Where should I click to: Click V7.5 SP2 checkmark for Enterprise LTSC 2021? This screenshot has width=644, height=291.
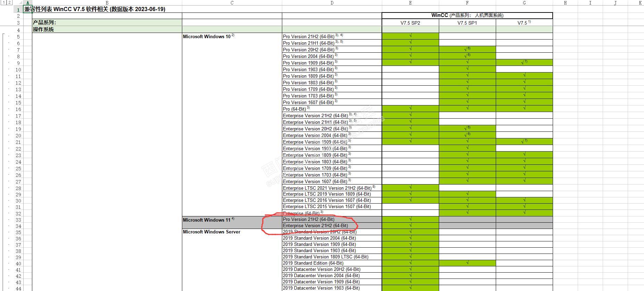410,188
